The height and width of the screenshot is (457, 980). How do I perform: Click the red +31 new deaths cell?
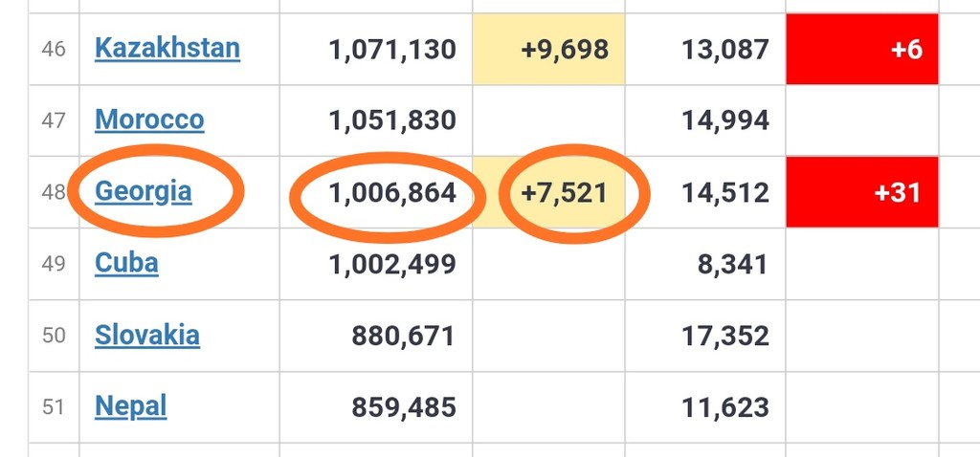(x=862, y=192)
